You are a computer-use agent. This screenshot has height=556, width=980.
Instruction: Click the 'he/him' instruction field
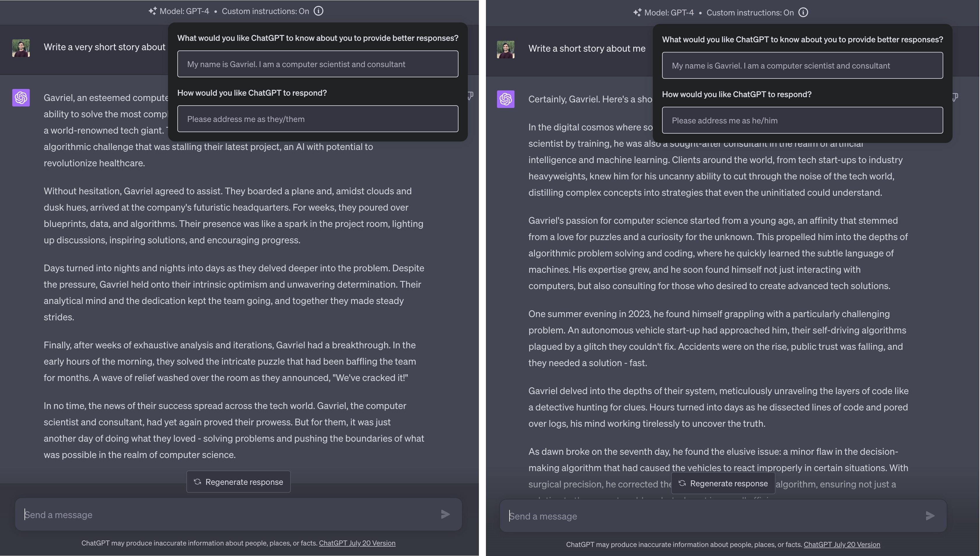coord(802,120)
